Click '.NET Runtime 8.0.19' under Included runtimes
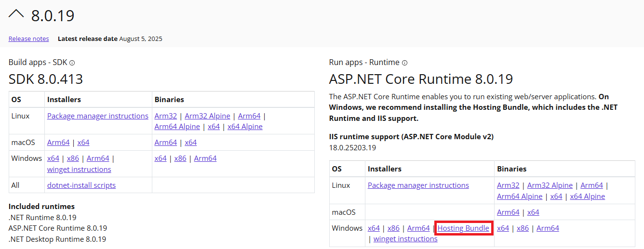Image resolution: width=644 pixels, height=249 pixels. click(x=42, y=218)
